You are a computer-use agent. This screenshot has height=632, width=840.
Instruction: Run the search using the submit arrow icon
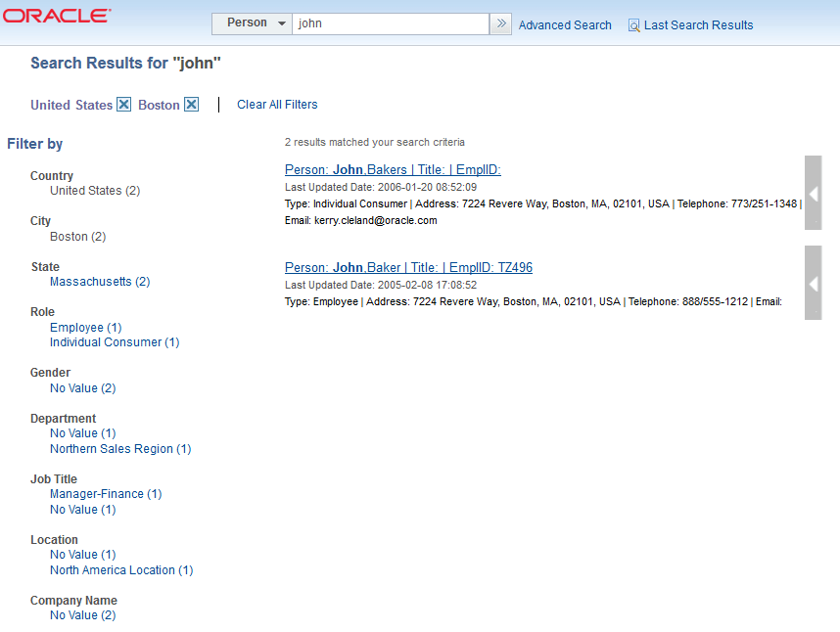point(500,23)
